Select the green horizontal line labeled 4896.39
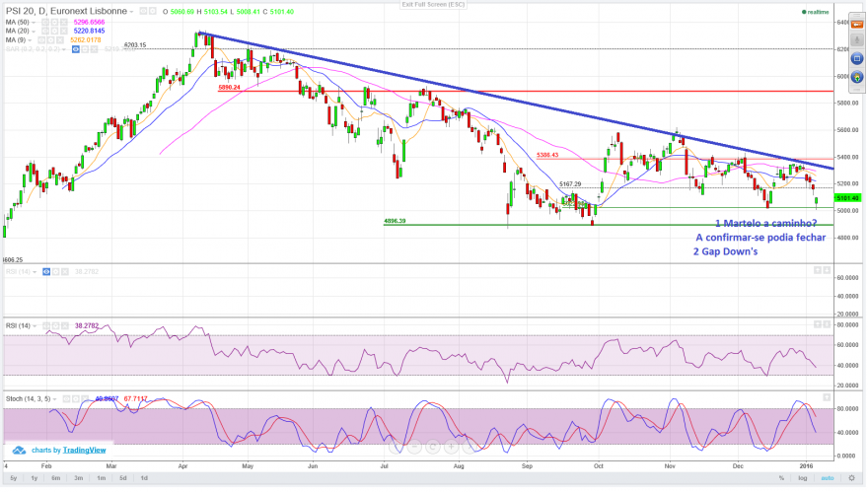Image resolution: width=868 pixels, height=492 pixels. click(x=609, y=225)
